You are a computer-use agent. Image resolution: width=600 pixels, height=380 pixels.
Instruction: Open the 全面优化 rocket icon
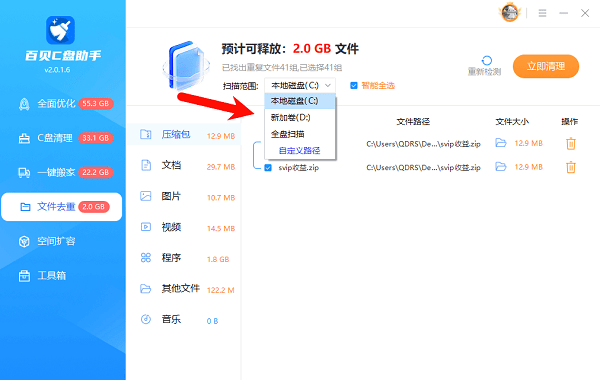click(x=24, y=104)
